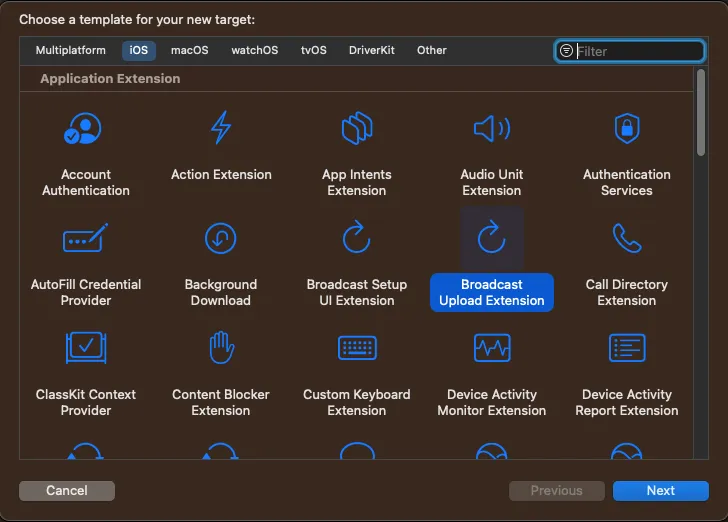Open the watchOS tab
728x522 pixels.
coord(254,50)
